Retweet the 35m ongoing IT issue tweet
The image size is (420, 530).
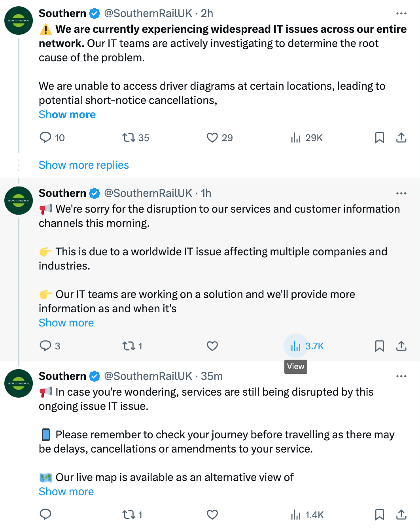[129, 515]
